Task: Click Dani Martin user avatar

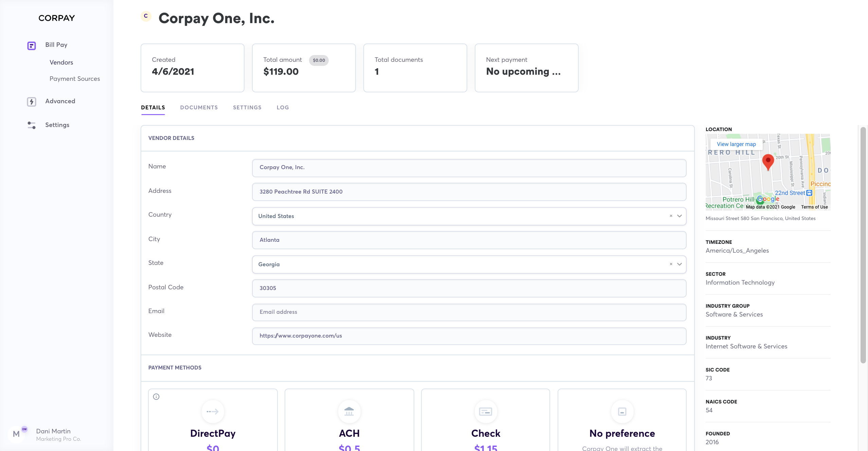Action: (x=16, y=434)
